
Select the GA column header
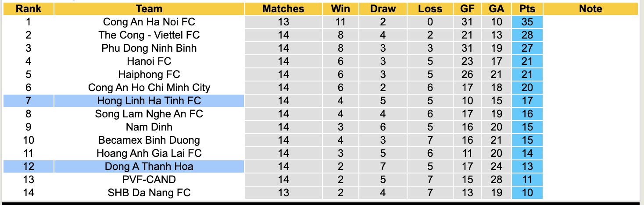click(496, 9)
